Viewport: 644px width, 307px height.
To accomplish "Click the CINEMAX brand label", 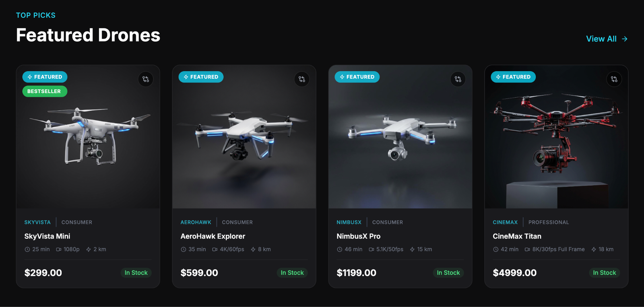I will 505,222.
